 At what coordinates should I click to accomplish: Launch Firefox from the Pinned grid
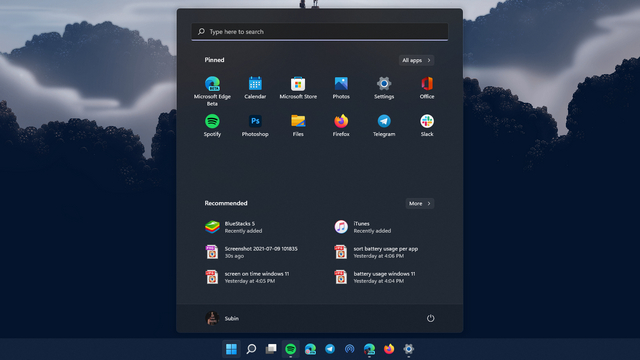tap(341, 125)
